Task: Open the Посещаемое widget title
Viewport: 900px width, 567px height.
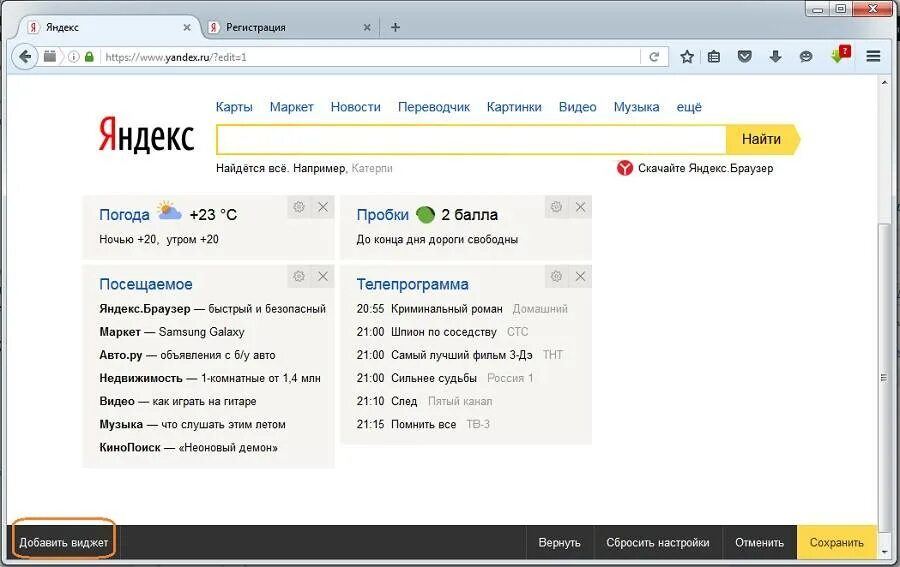Action: tap(146, 284)
